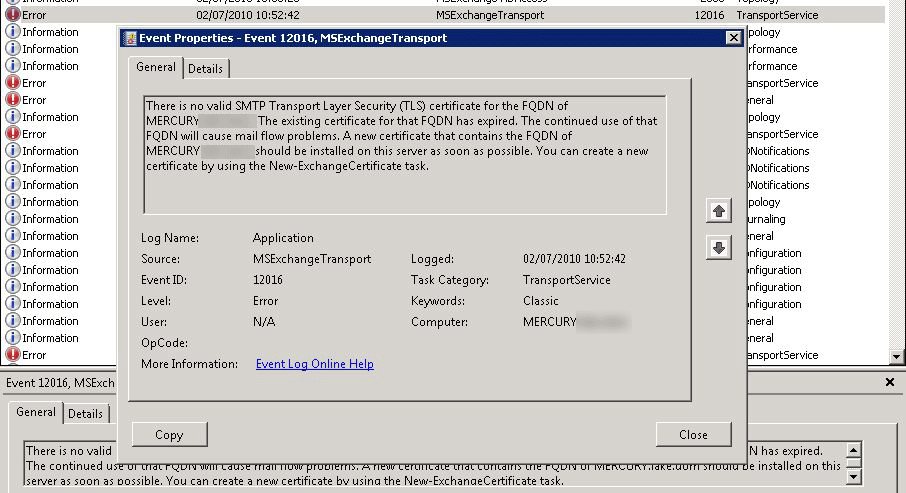Open the General tab in Event Properties dialog

click(x=155, y=67)
